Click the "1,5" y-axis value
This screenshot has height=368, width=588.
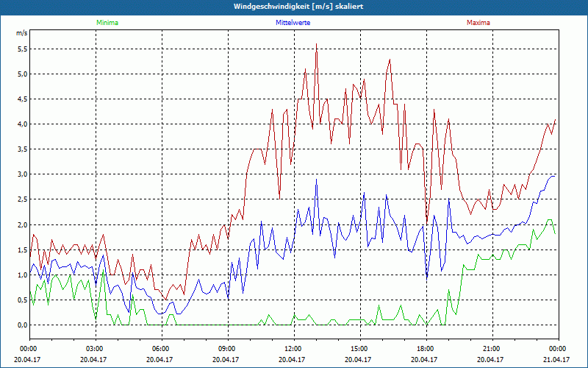point(22,250)
